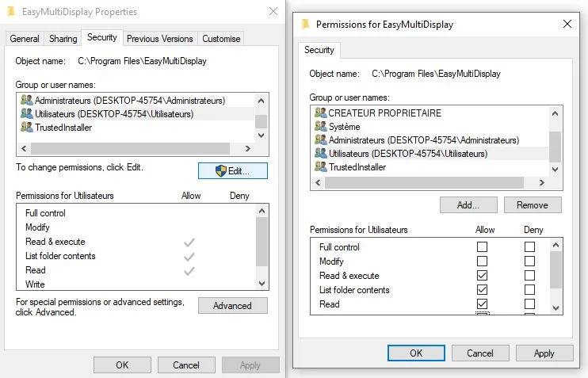Click up arrow of Properties permissions list scrollbar
Image resolution: width=588 pixels, height=378 pixels.
point(262,211)
